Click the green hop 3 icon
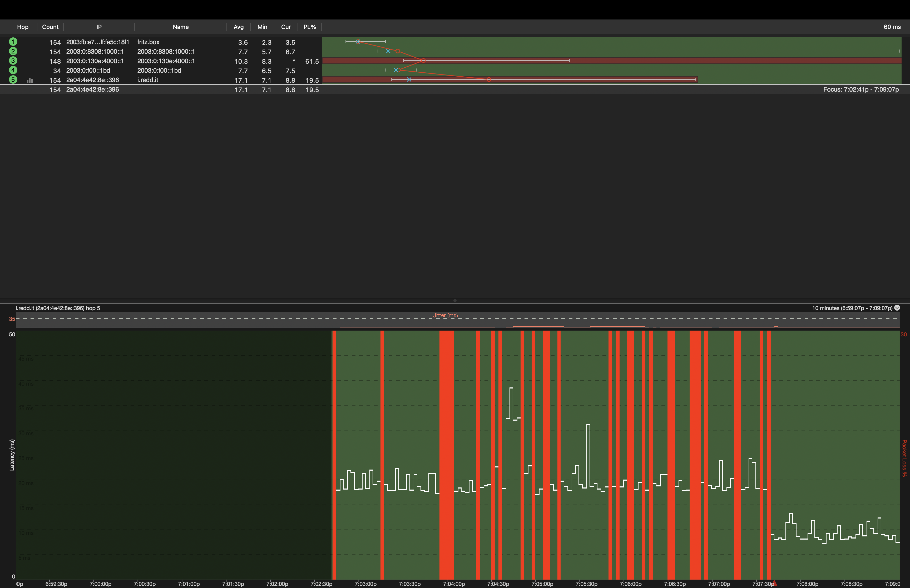The width and height of the screenshot is (910, 588). (x=13, y=61)
